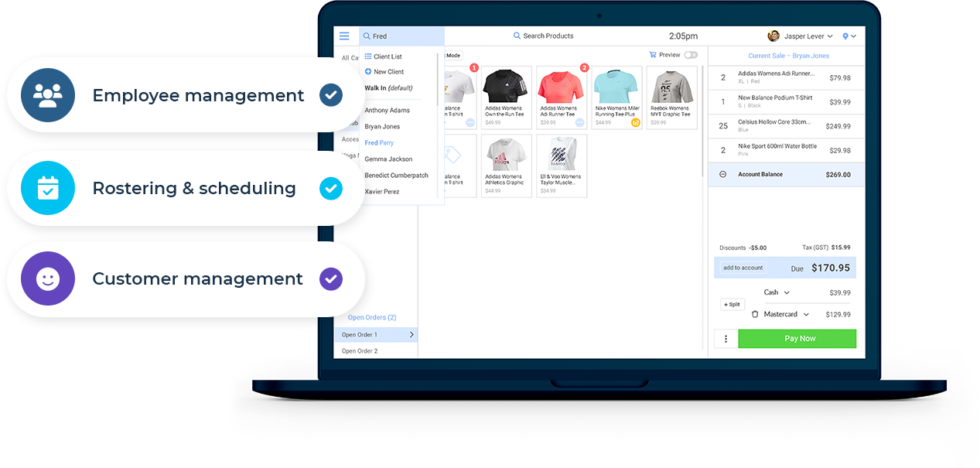The height and width of the screenshot is (468, 980).
Task: Click the 2:05pm clock text
Action: (684, 36)
